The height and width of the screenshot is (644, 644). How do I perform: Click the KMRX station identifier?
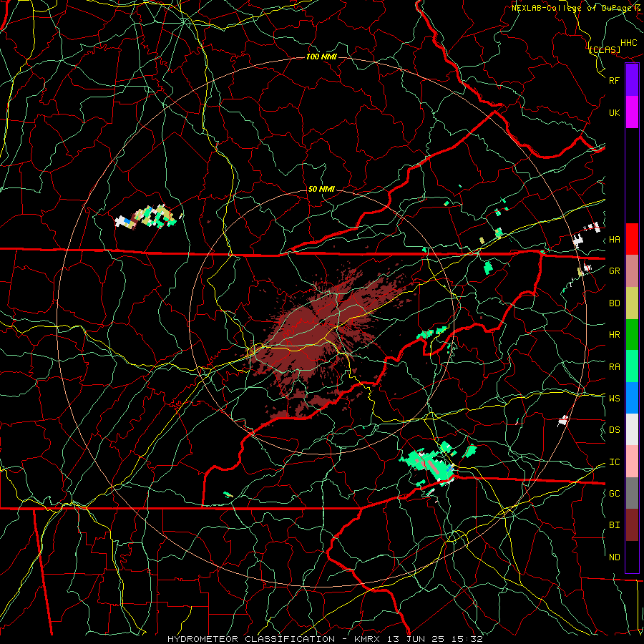click(367, 639)
